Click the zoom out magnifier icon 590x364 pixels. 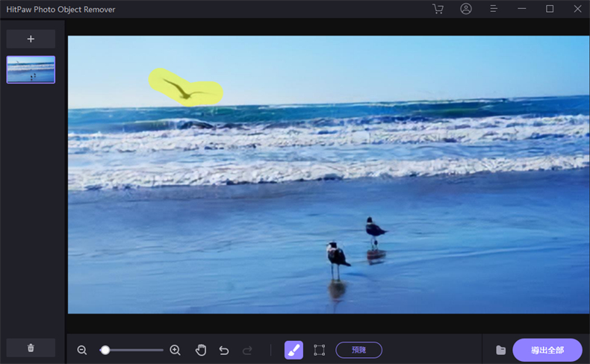[82, 350]
